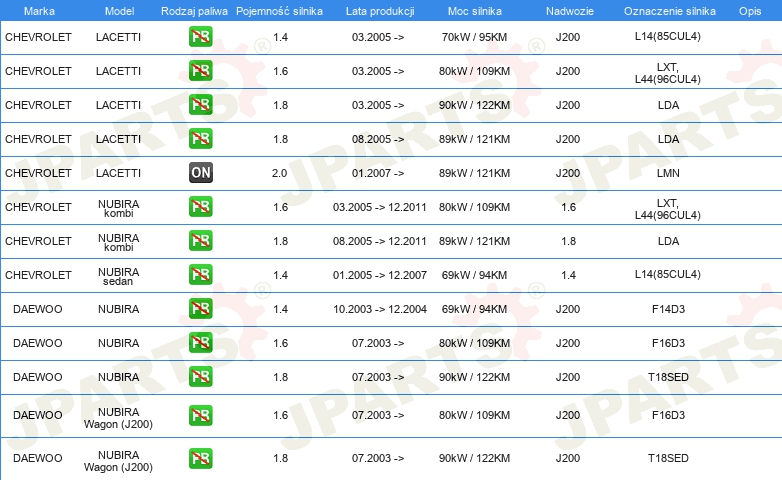The image size is (782, 480).
Task: Select the LMN engine code cell
Action: [668, 173]
